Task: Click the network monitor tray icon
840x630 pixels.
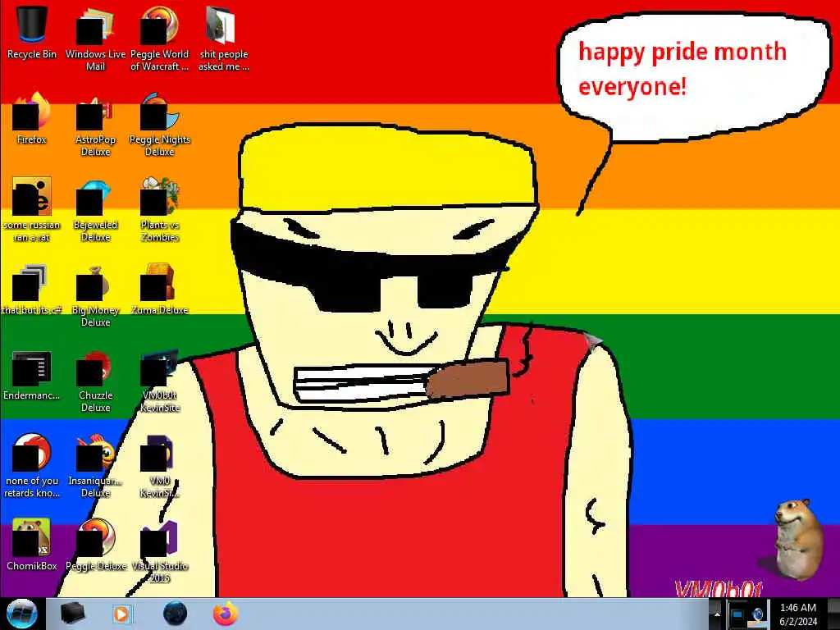Action: (737, 614)
